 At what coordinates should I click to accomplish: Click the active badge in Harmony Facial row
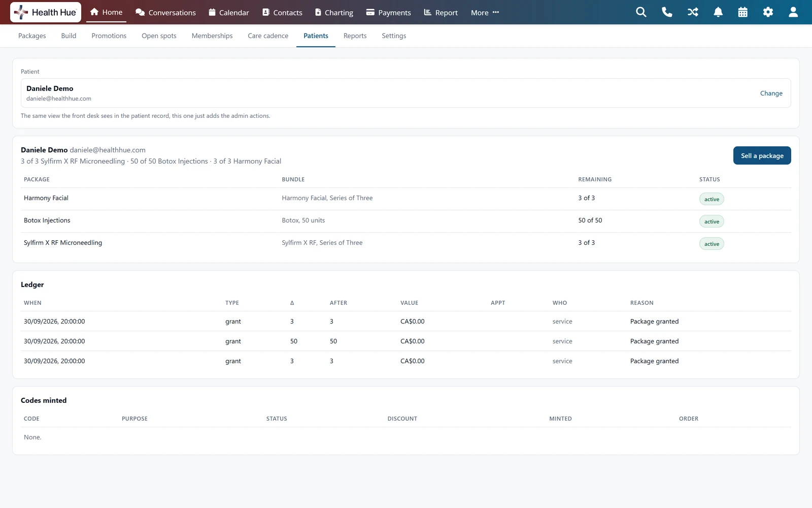point(712,199)
